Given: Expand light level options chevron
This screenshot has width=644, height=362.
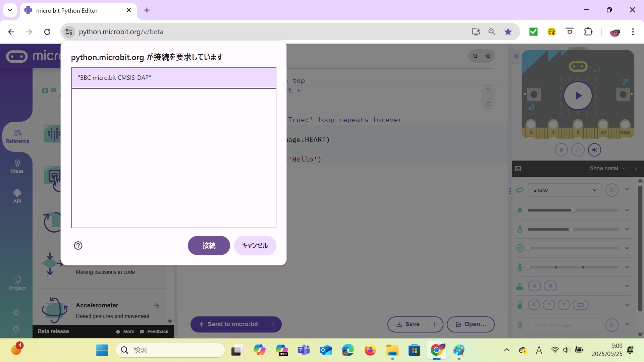Looking at the screenshot, I should 627,210.
